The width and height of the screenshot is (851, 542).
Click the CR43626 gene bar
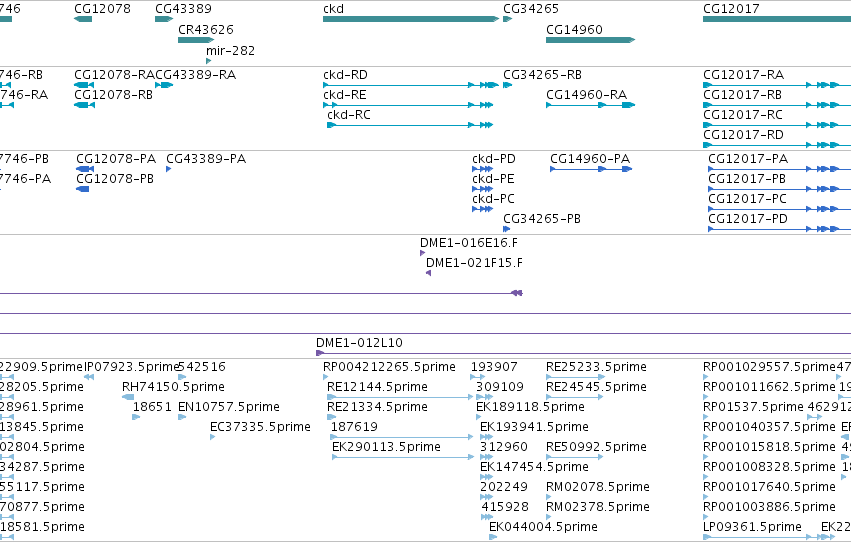point(196,40)
